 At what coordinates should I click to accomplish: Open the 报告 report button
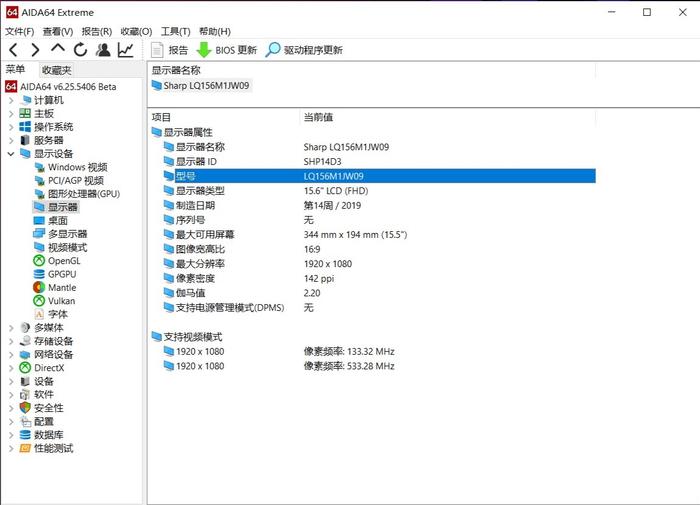coord(170,50)
